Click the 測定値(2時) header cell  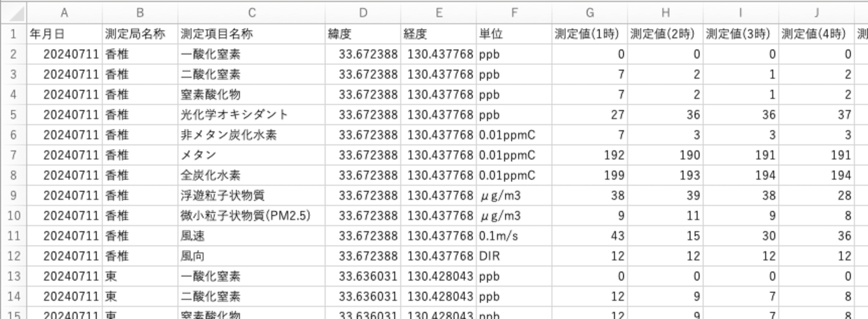click(665, 34)
